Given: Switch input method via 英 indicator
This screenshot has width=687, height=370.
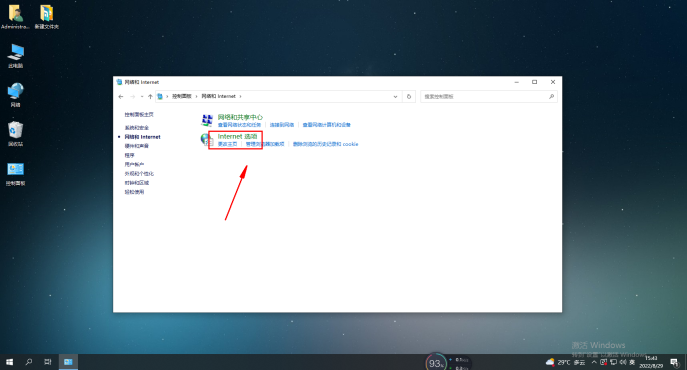Looking at the screenshot, I should coord(632,363).
